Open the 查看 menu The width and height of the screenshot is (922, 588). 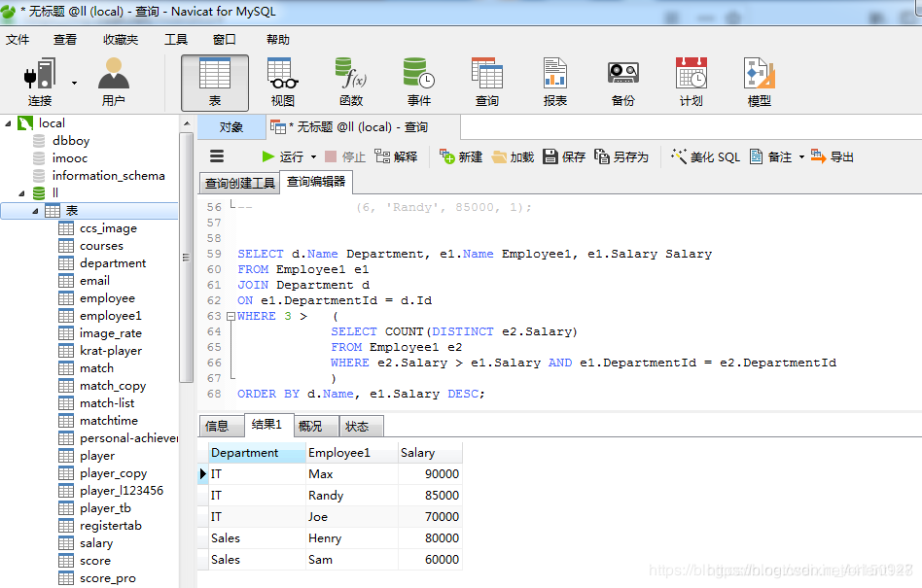(x=65, y=39)
